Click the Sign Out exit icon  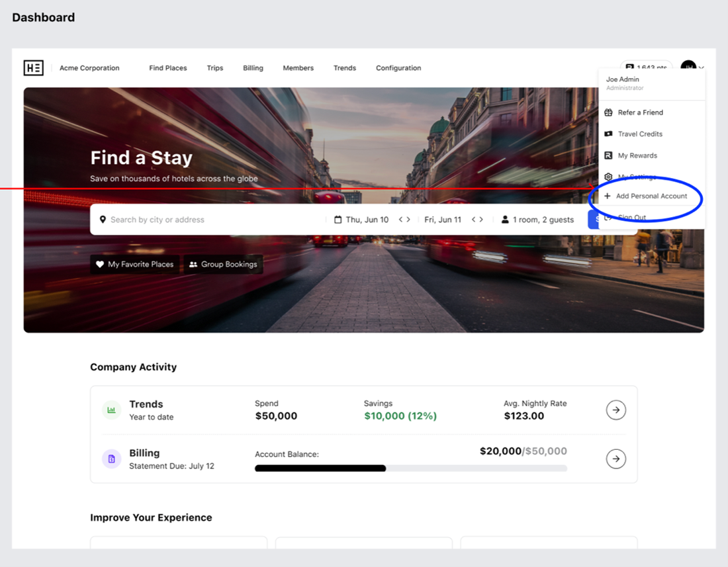608,218
